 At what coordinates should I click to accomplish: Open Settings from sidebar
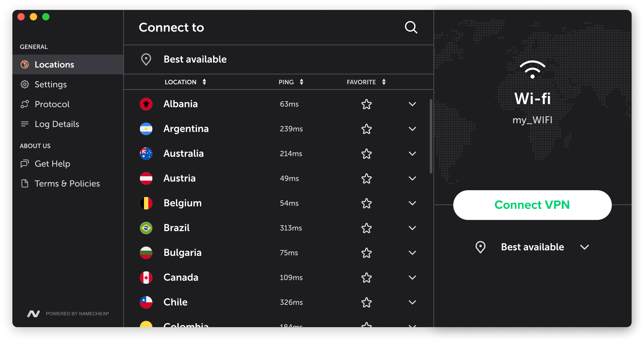(50, 84)
